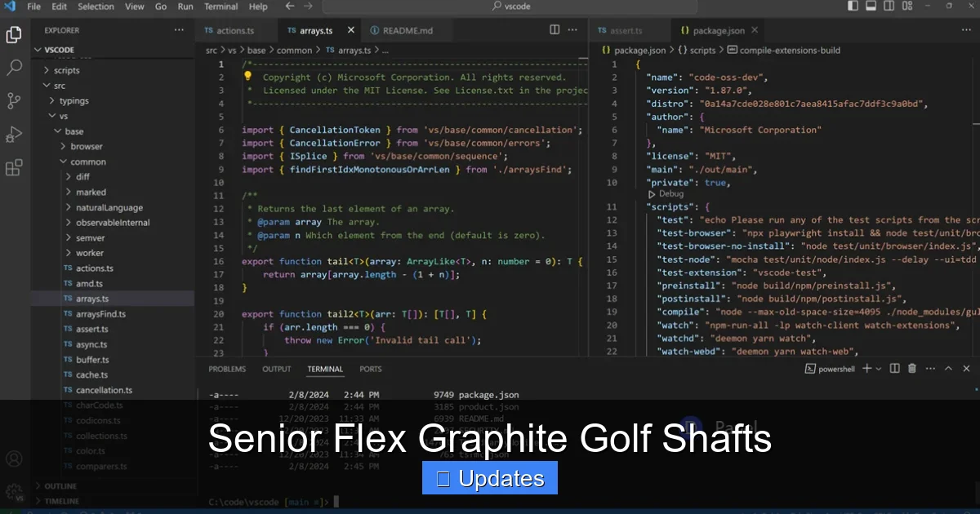Split the left editor group

coord(555,30)
